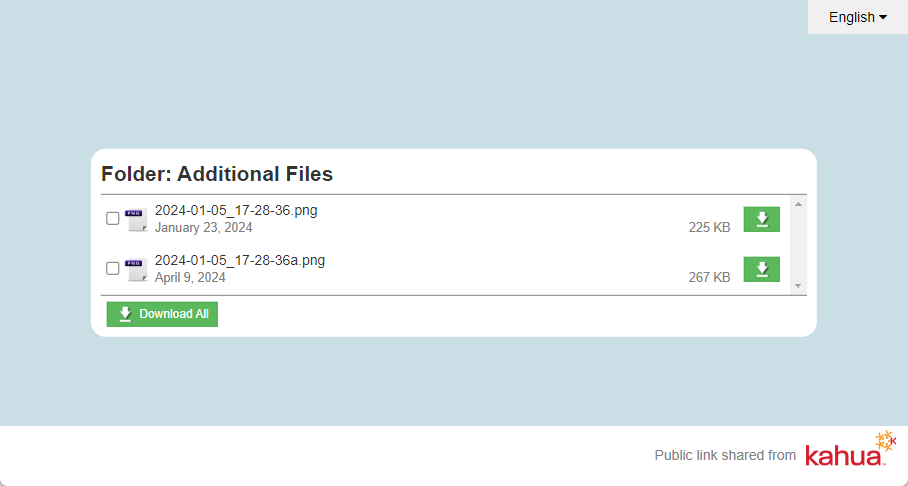
Task: Click the file list scrollbar track
Action: point(798,245)
